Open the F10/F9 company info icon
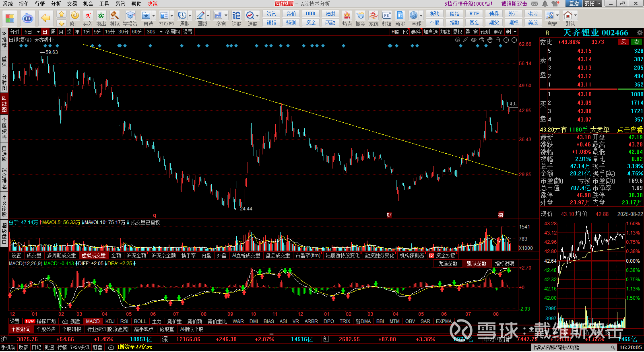 [164, 15]
